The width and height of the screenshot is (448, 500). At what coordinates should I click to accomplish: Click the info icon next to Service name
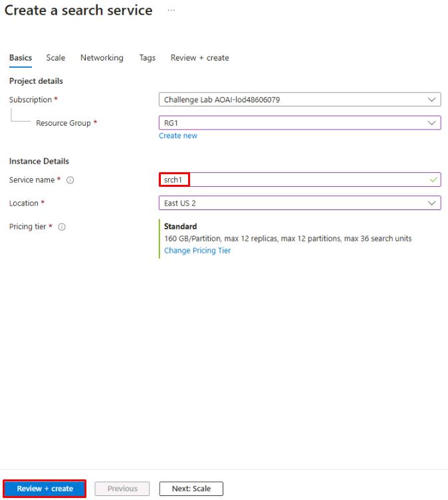70,180
